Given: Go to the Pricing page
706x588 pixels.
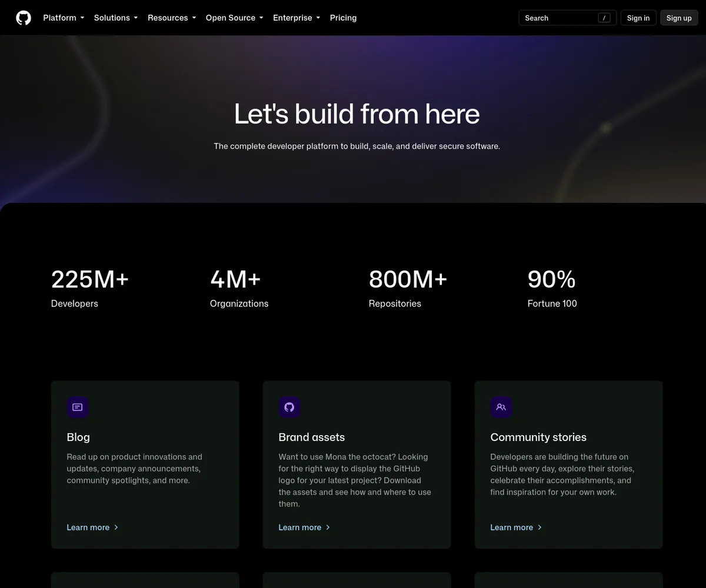Looking at the screenshot, I should [x=343, y=18].
